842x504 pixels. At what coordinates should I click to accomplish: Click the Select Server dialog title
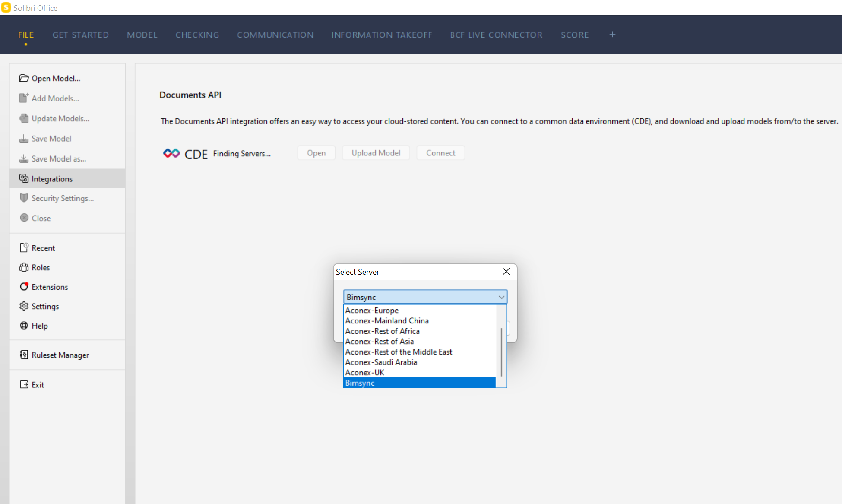358,272
